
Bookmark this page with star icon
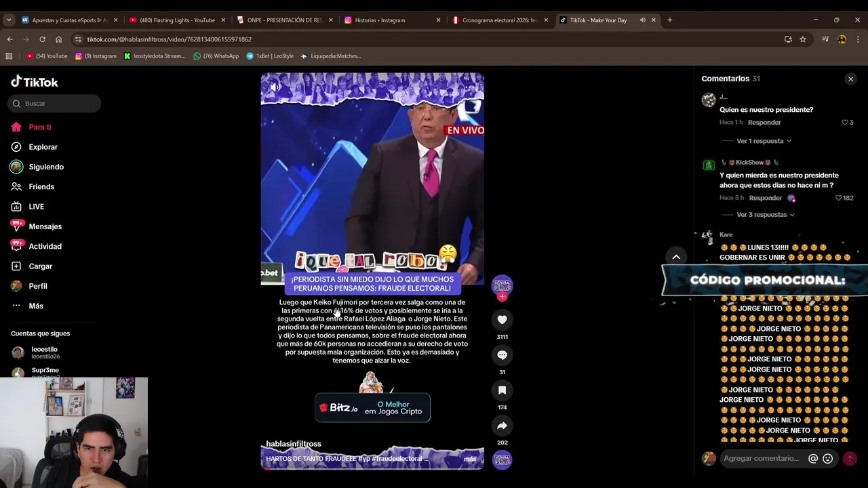[x=803, y=39]
